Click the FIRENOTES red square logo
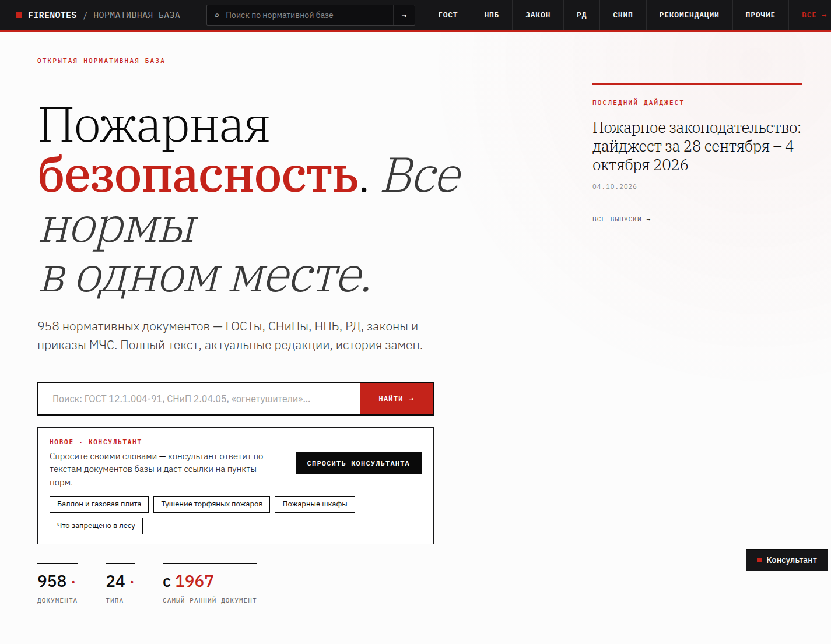831x644 pixels. pyautogui.click(x=19, y=15)
